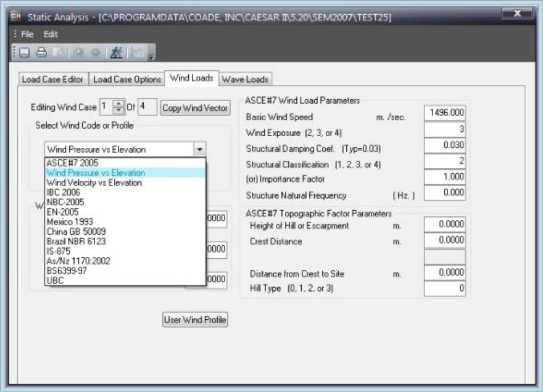The width and height of the screenshot is (543, 392).
Task: Click the Structural Classification field showing 2
Action: tap(445, 161)
